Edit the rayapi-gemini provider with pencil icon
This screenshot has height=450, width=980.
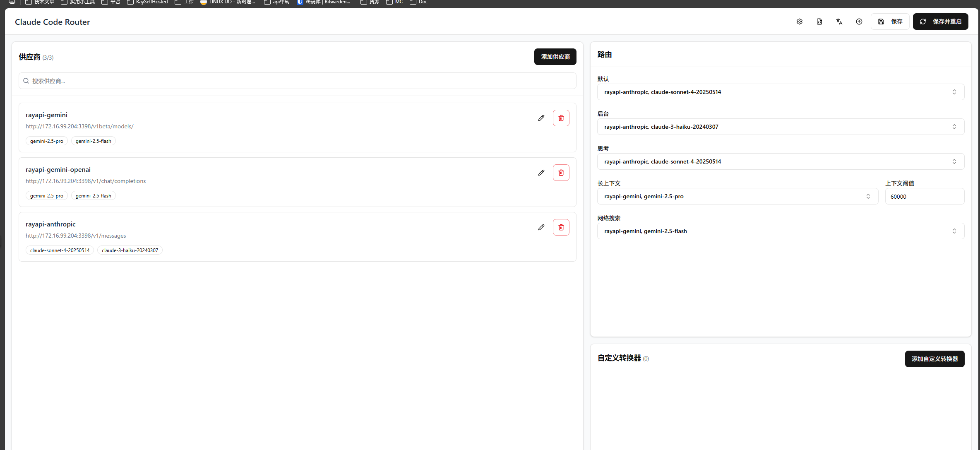(x=541, y=118)
